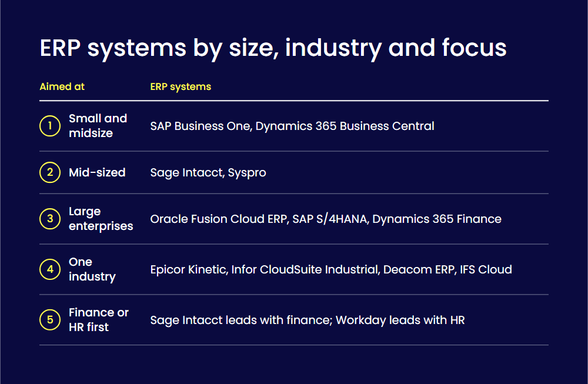The width and height of the screenshot is (588, 384).
Task: Click the 'Oracle Fusion Cloud ERP, SAP S/4HANA' cell
Action: (x=326, y=219)
